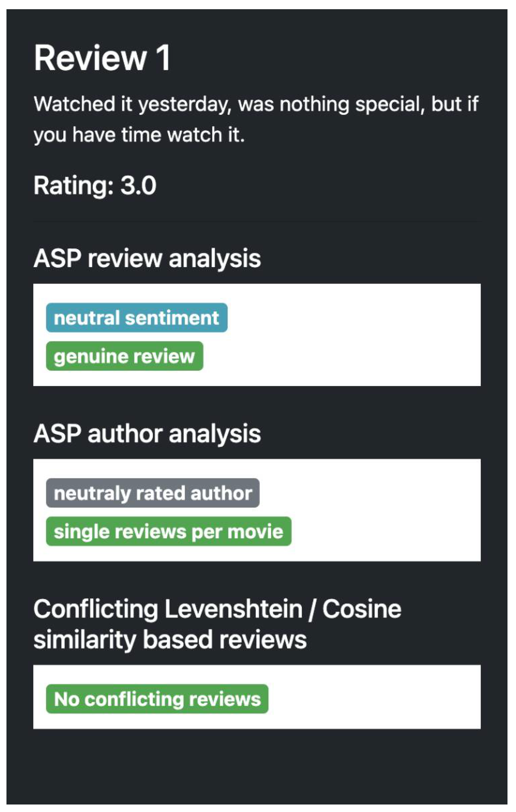Click the "similarity based reviews" heading line
The width and height of the screenshot is (516, 812).
170,639
